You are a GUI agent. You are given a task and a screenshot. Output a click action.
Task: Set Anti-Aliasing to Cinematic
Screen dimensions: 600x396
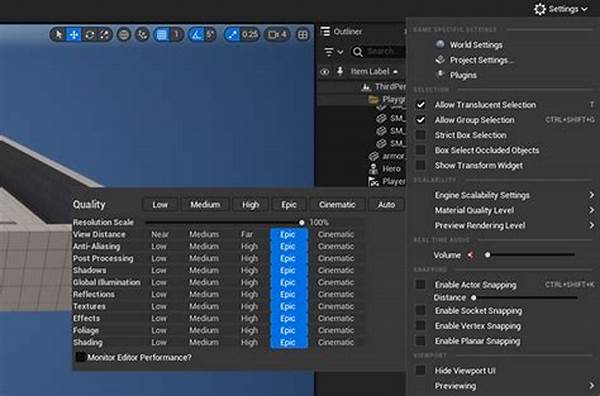coord(336,246)
